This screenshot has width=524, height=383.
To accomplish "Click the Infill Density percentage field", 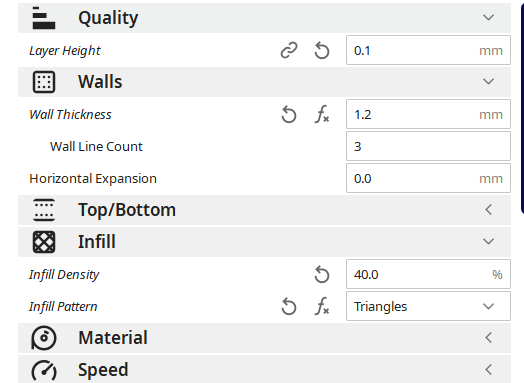I will coord(428,274).
